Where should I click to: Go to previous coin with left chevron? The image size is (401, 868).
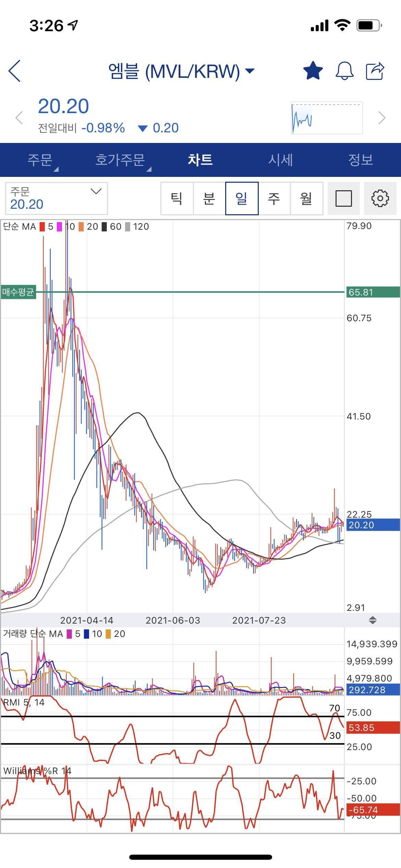(19, 118)
